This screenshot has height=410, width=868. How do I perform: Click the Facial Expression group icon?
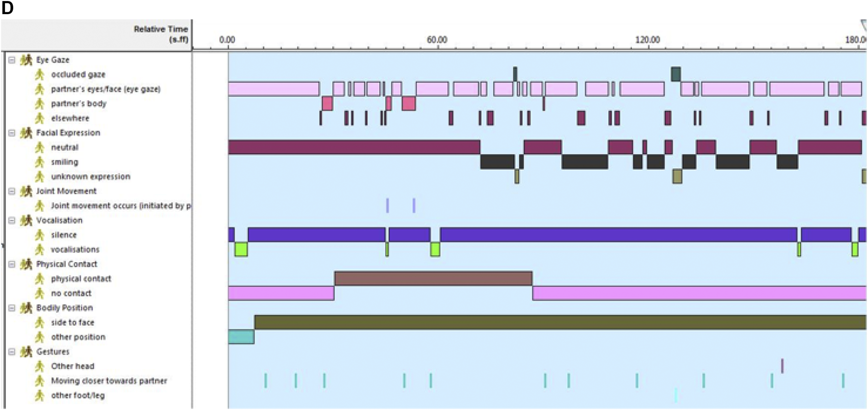coord(26,133)
